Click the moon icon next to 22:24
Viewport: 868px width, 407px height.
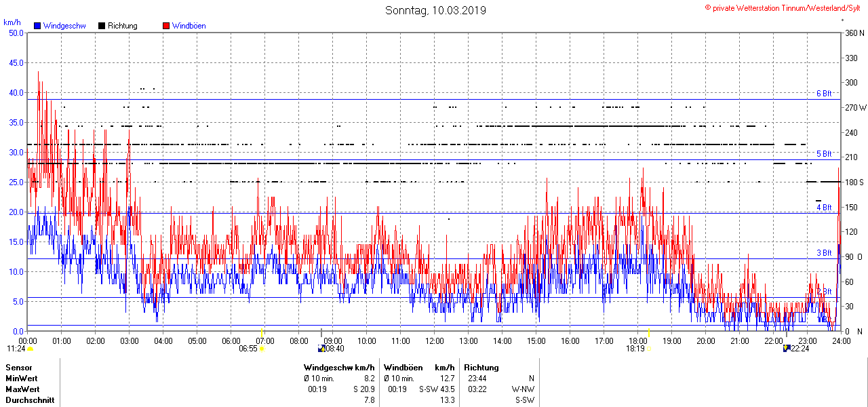[787, 349]
